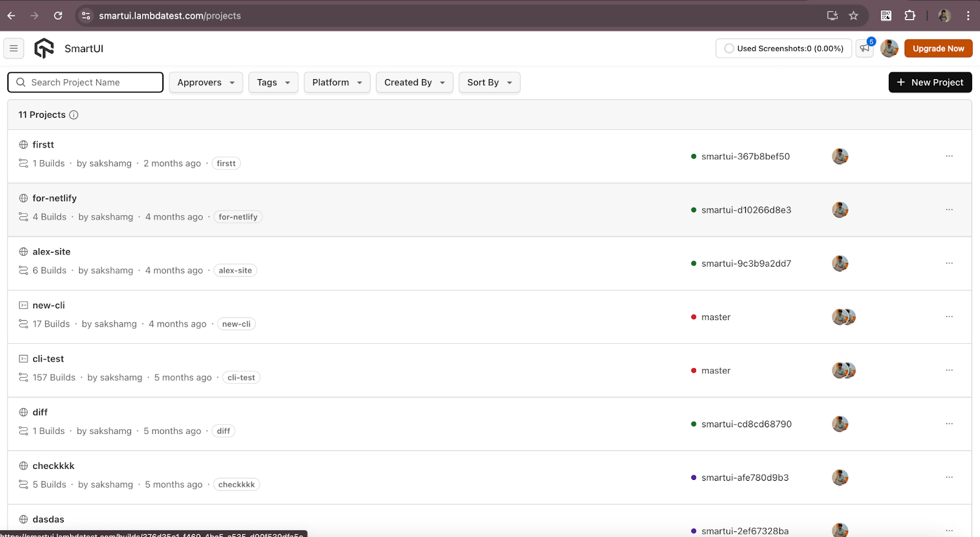Click the for-netlify tag chip
The width and height of the screenshot is (980, 537).
tap(238, 217)
